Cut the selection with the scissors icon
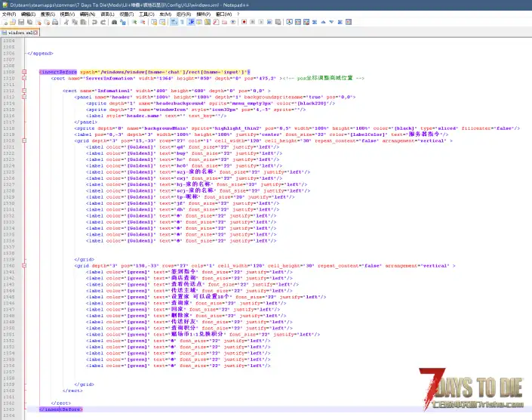Viewport: 532px width, 420px height. [x=66, y=22]
